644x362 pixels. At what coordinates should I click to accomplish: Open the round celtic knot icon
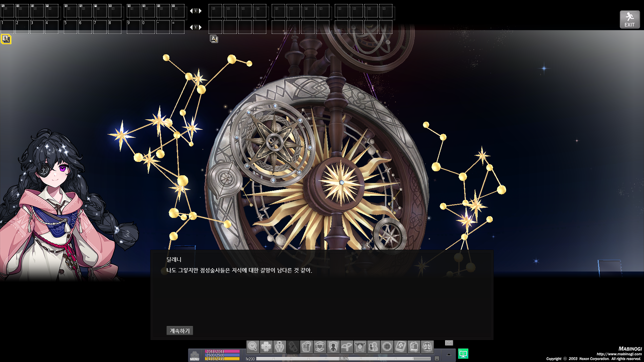pos(387,347)
